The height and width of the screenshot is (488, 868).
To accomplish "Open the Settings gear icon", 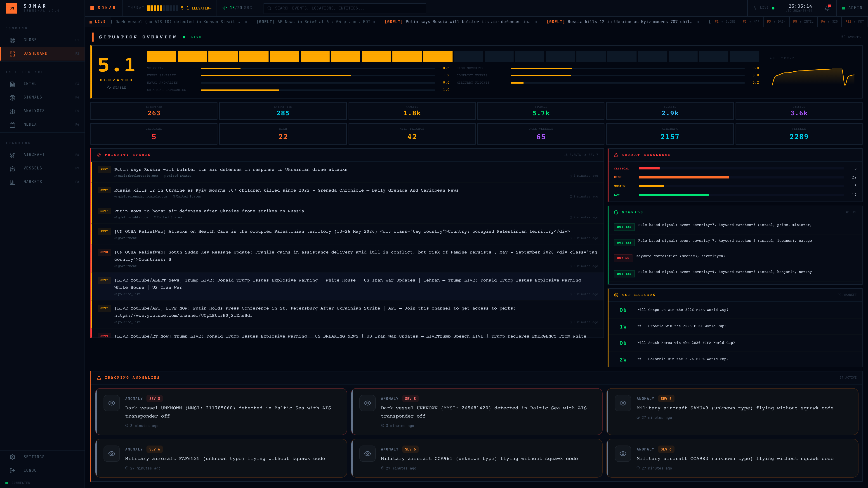I will coord(12,457).
